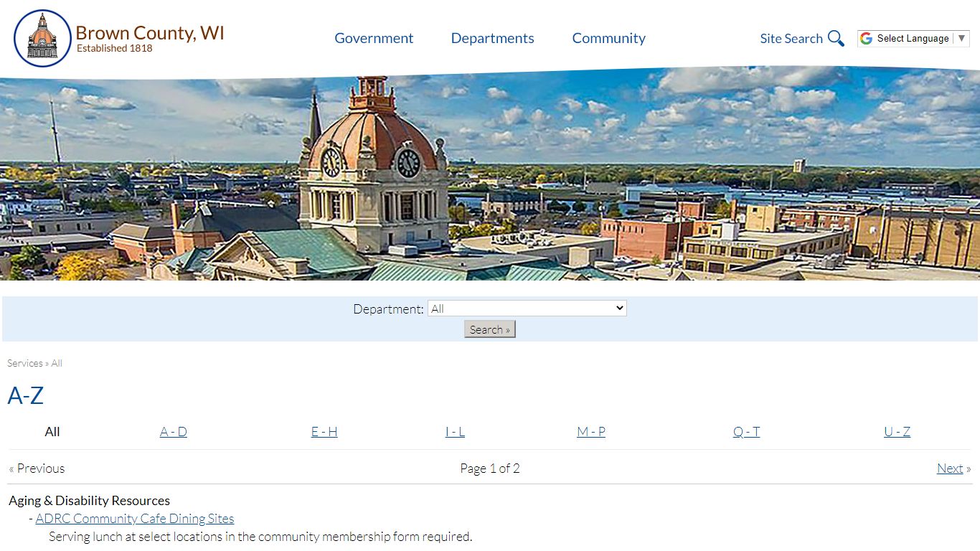Screen dimensions: 980x551
Task: Click the Services breadcrumb link
Action: [25, 363]
